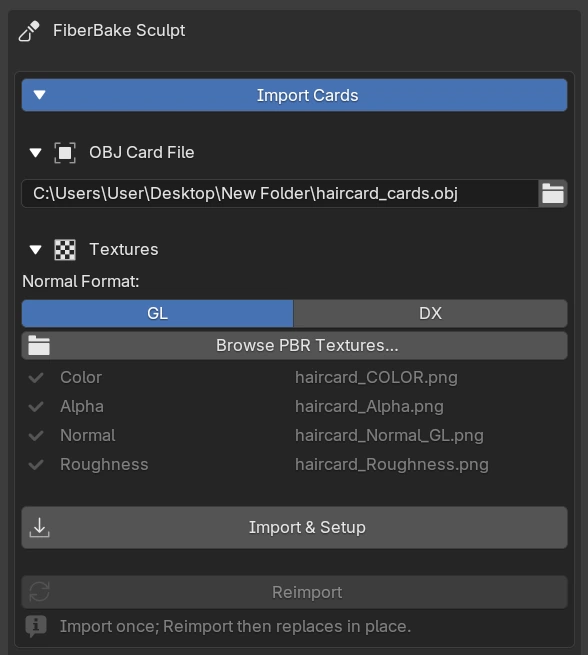Collapse the Textures section triangle
588x655 pixels.
[x=35, y=250]
